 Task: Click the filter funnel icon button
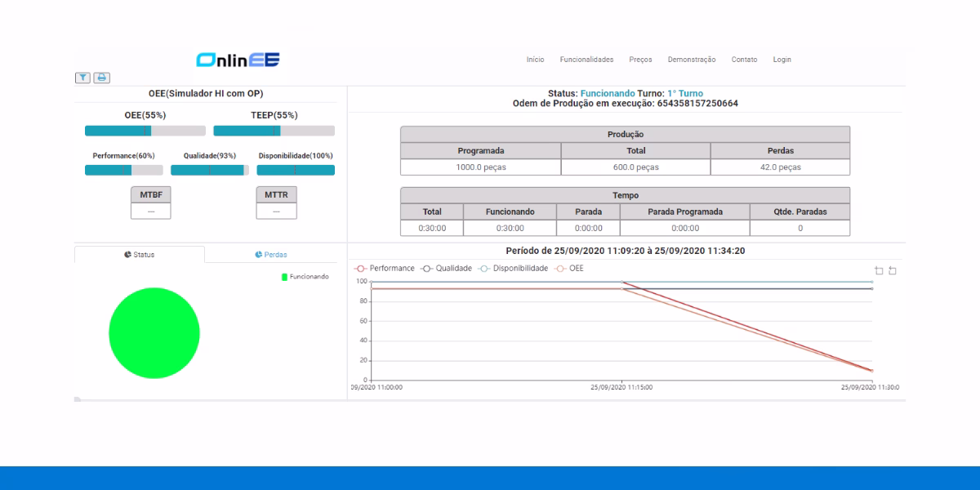83,78
